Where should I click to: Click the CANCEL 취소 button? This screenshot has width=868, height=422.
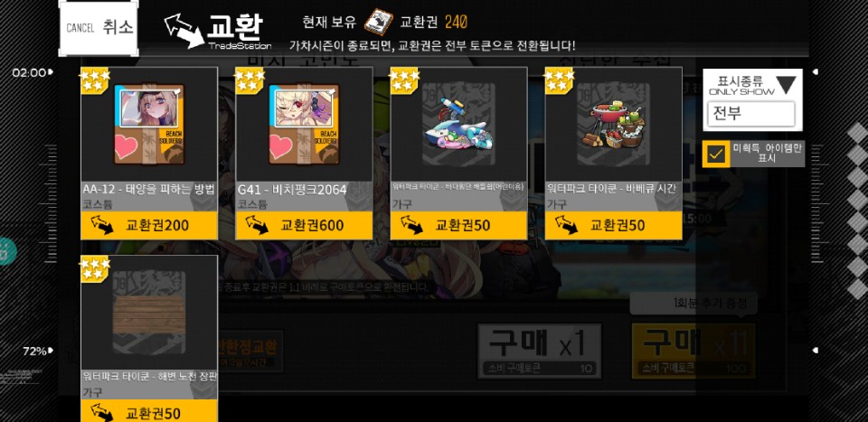click(99, 28)
